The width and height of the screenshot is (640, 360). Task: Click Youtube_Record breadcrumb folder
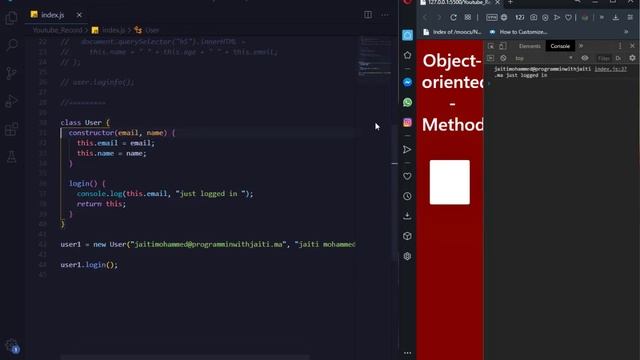(x=57, y=30)
